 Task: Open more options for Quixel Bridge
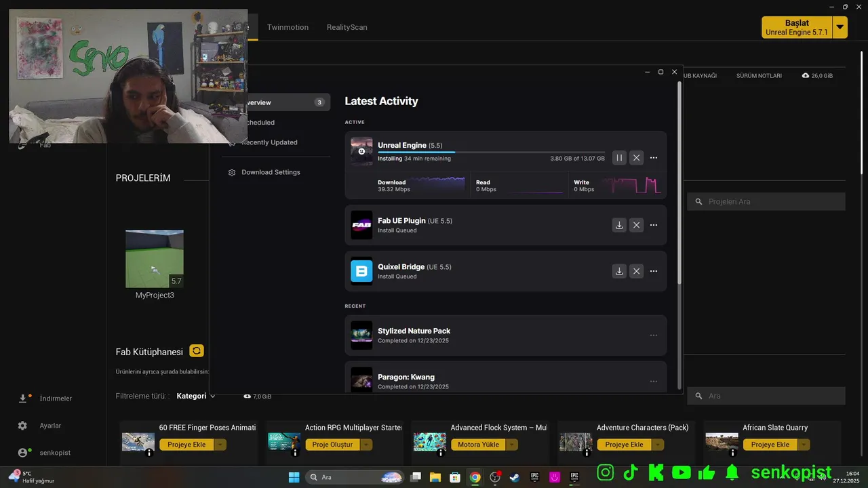(x=654, y=271)
